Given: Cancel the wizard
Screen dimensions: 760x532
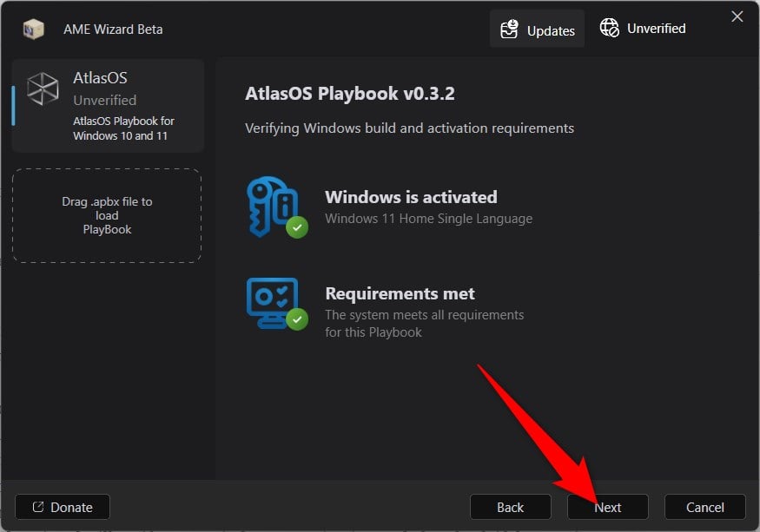Looking at the screenshot, I should tap(705, 507).
